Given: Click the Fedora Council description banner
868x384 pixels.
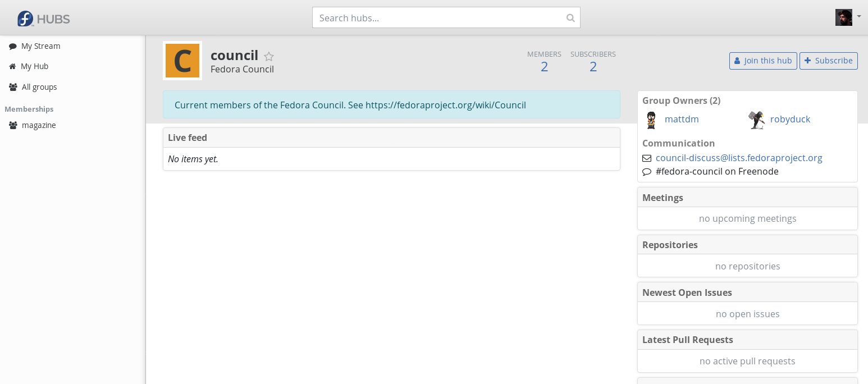Looking at the screenshot, I should (x=391, y=105).
